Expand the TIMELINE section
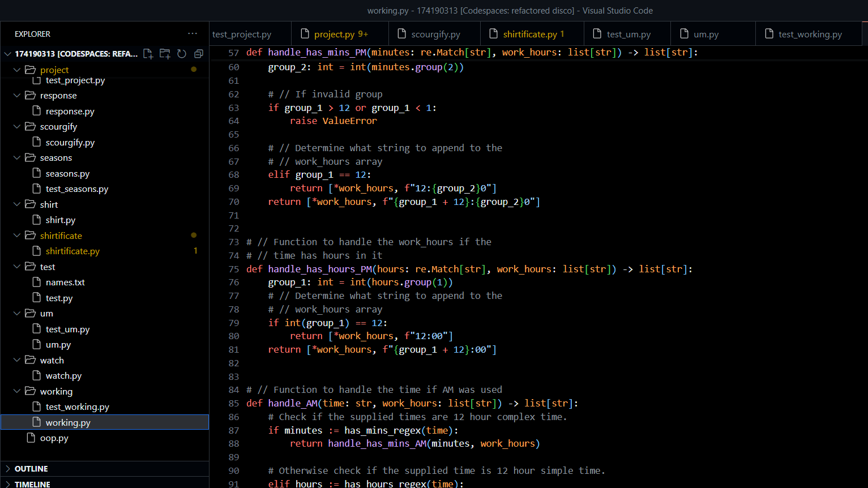The image size is (868, 488). pyautogui.click(x=32, y=484)
